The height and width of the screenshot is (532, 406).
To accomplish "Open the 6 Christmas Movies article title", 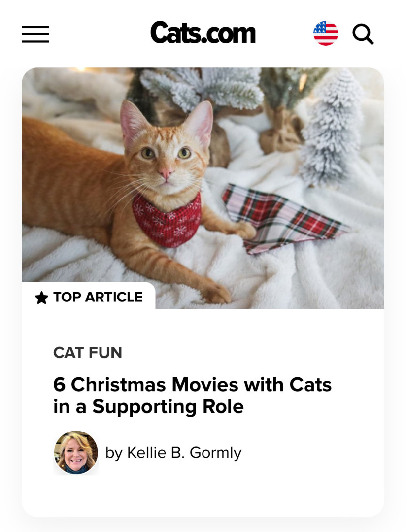I will click(192, 384).
